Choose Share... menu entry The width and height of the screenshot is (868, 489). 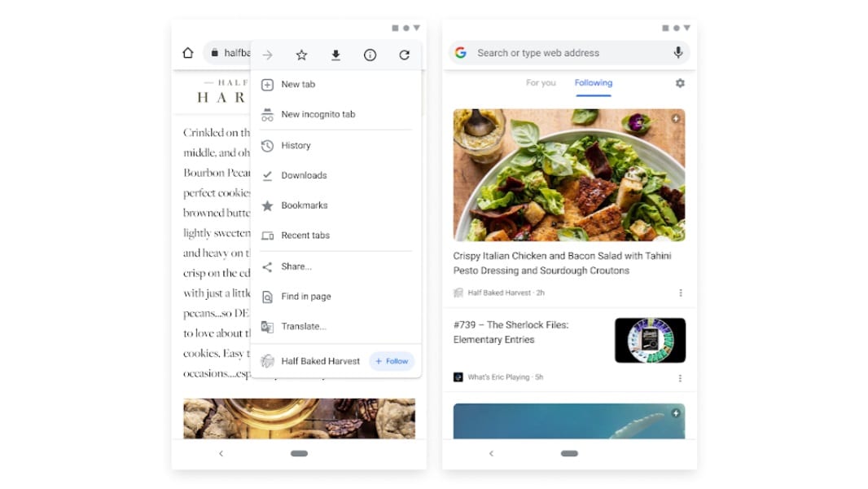click(336, 267)
